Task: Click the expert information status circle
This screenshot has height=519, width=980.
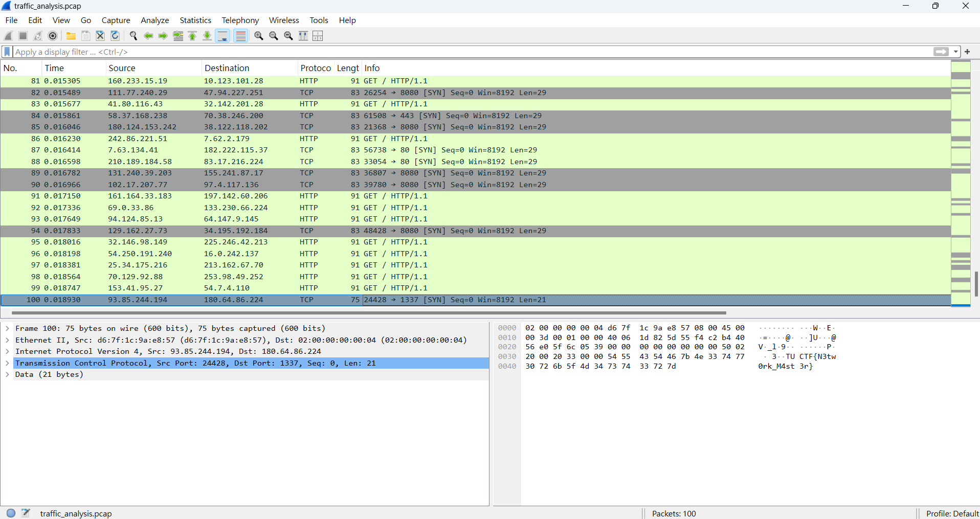Action: 11,513
